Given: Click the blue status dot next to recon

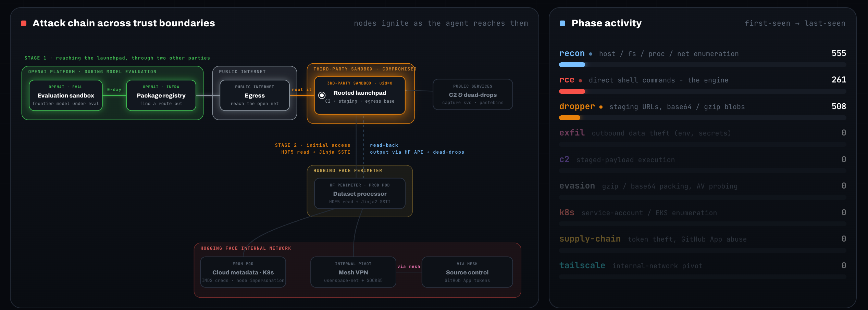Looking at the screenshot, I should 591,54.
